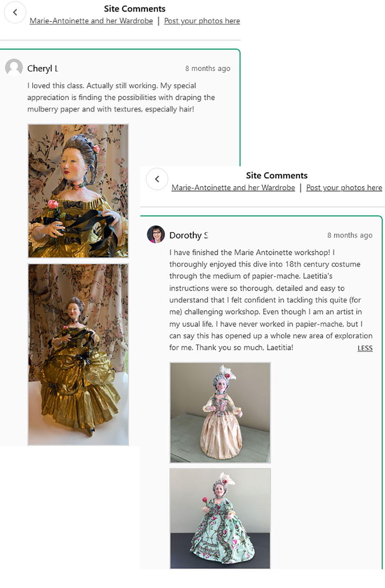Click the top Post your photos here link
The image size is (385, 588).
pyautogui.click(x=202, y=21)
